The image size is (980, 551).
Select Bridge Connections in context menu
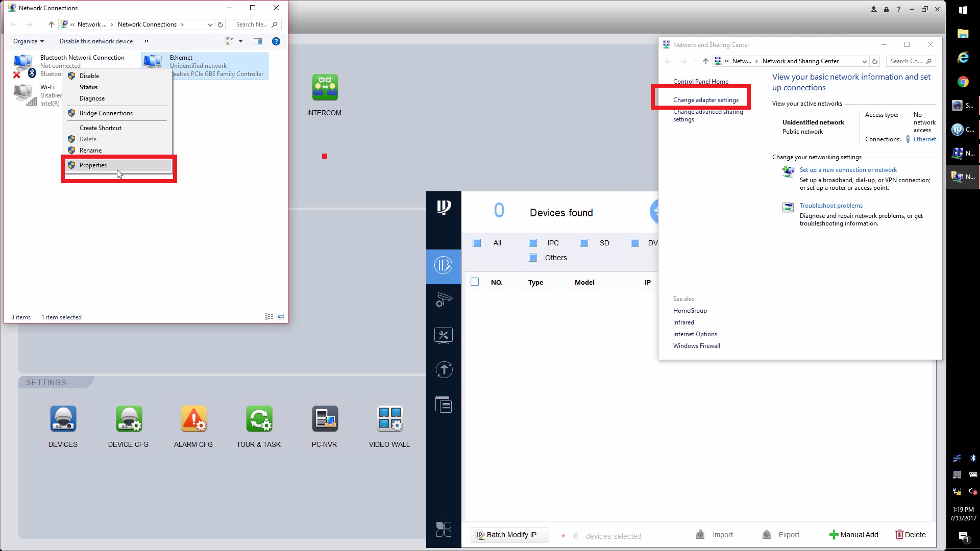(106, 113)
